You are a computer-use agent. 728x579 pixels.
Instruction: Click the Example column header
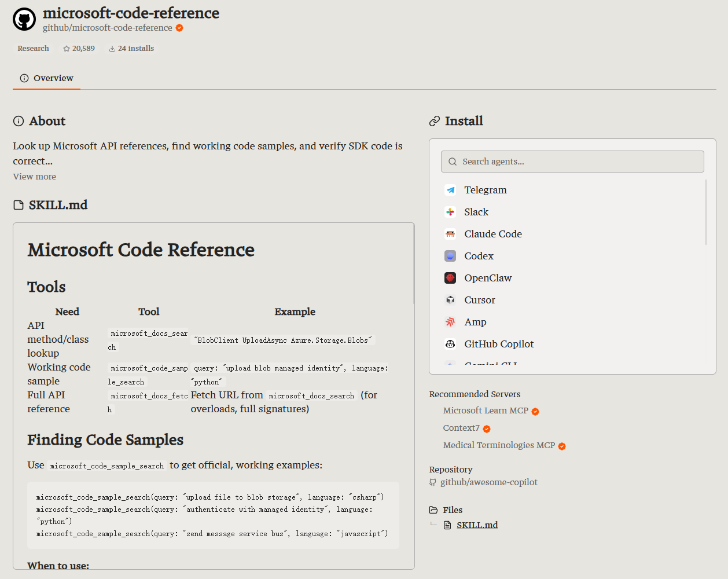point(295,312)
